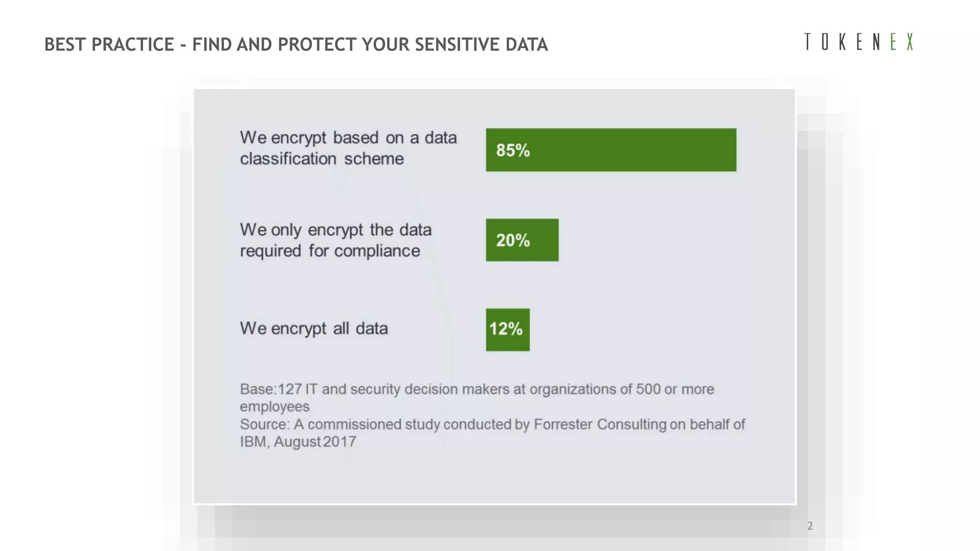Click the green X in the TokenEx logo

910,42
